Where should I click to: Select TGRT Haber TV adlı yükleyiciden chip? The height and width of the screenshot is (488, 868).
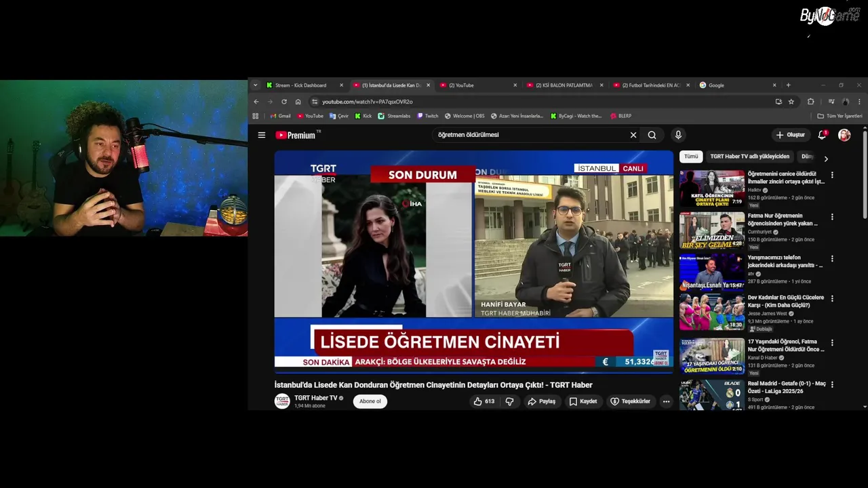click(749, 157)
